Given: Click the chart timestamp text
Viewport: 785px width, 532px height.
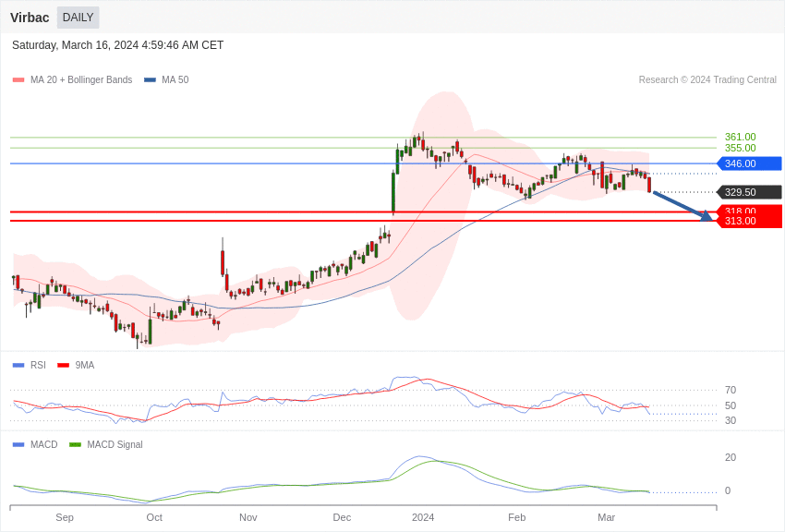Looking at the screenshot, I should point(117,45).
